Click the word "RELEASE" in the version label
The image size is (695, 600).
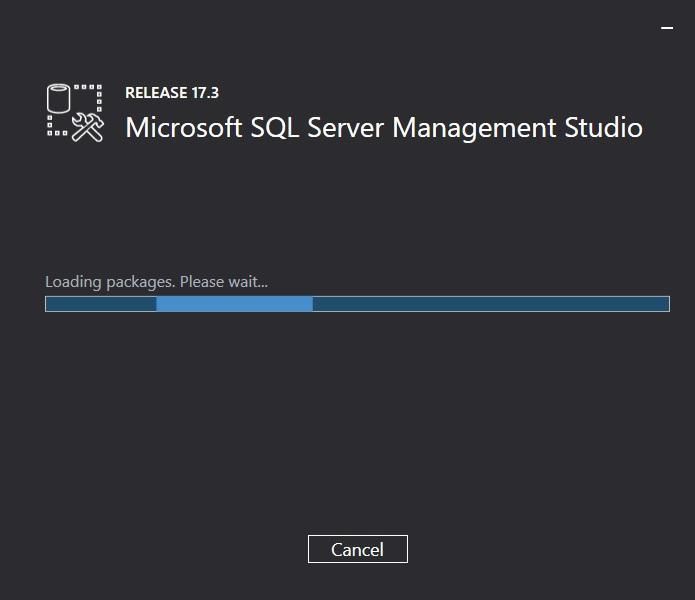[x=157, y=93]
